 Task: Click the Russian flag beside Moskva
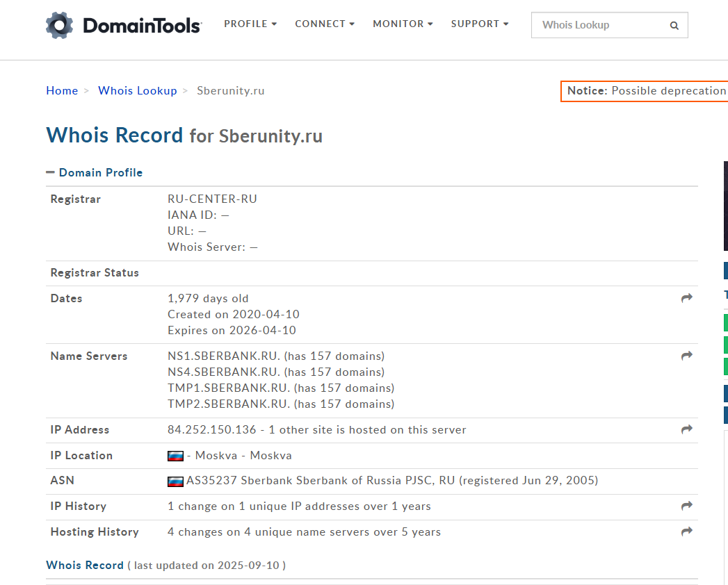coord(175,456)
